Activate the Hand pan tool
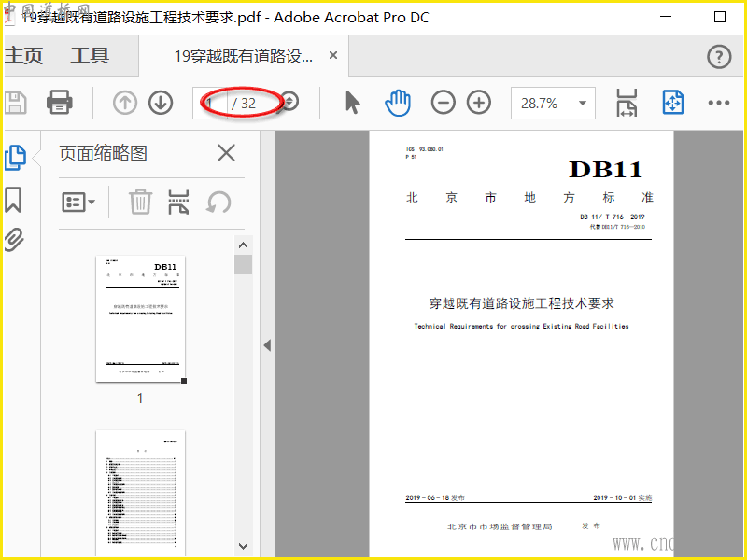 398,103
